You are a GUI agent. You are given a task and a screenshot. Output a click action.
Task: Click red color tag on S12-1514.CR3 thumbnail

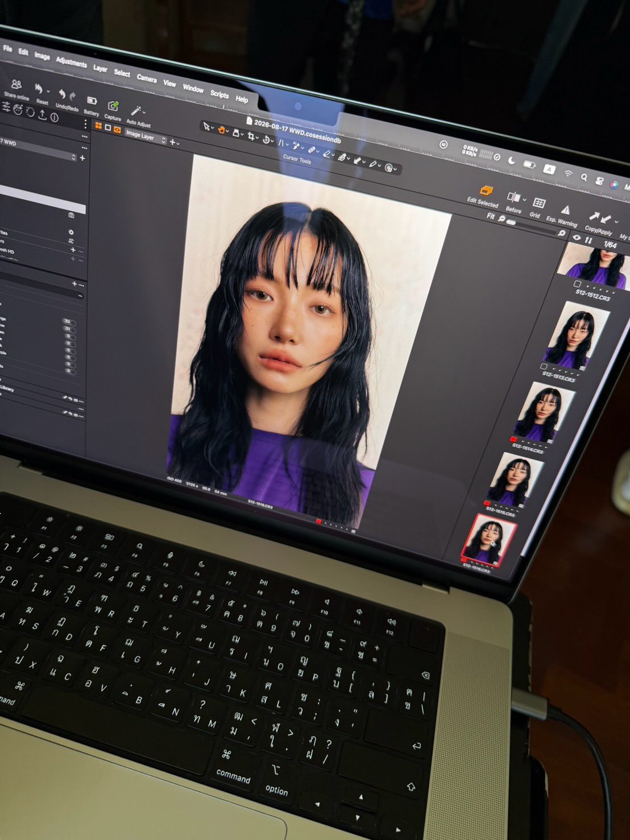click(513, 440)
